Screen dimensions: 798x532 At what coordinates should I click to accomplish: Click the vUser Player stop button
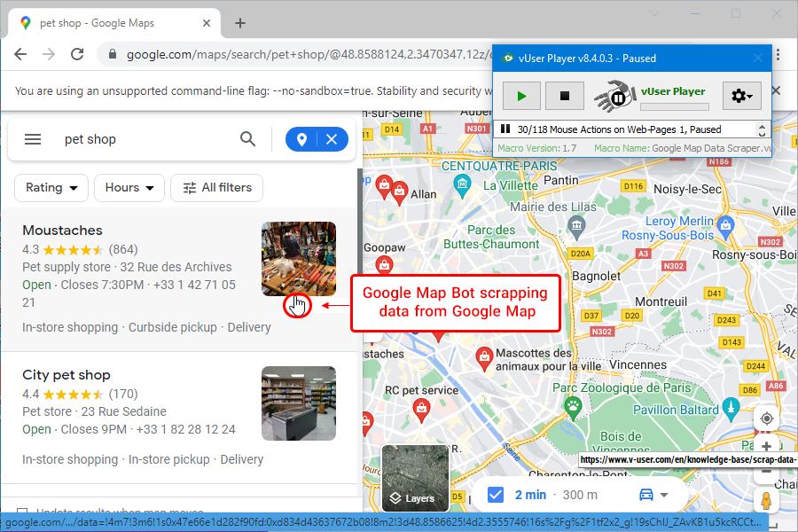pos(565,96)
